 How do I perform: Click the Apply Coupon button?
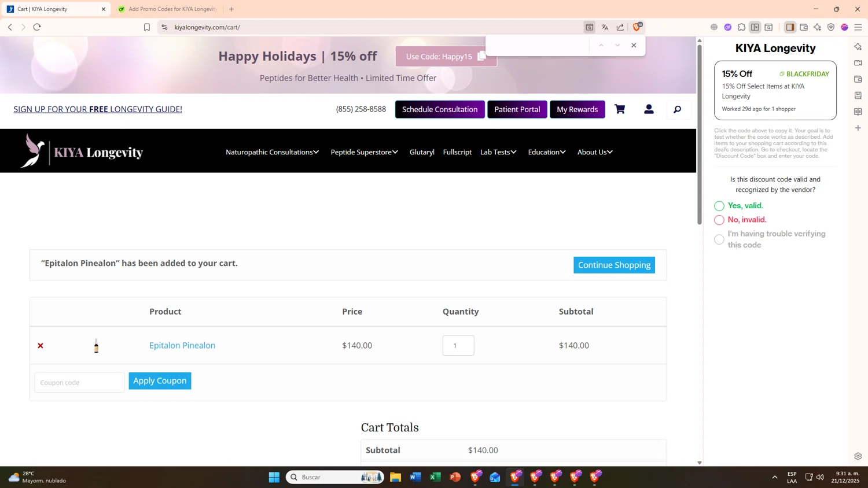160,380
